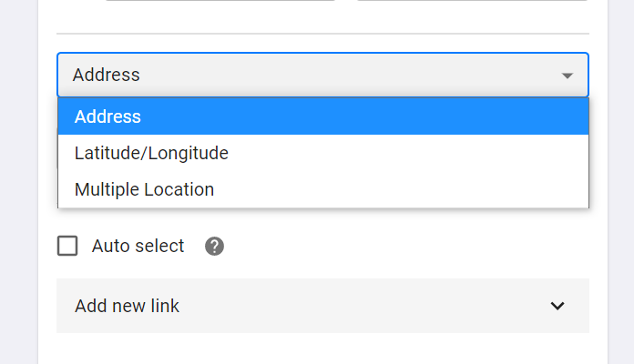Click the gray Add new link bar

pyautogui.click(x=322, y=306)
